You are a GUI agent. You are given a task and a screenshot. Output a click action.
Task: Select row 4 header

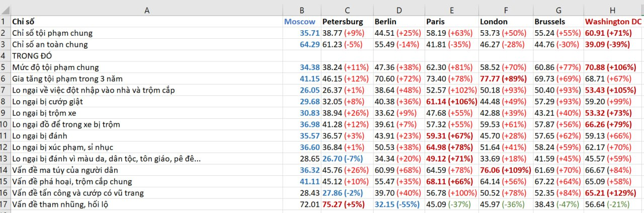point(5,56)
